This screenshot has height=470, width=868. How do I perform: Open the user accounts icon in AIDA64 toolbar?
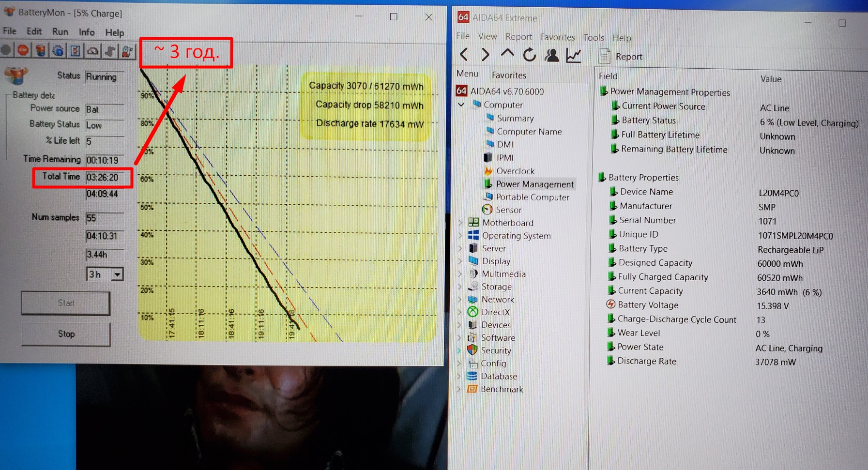point(551,56)
